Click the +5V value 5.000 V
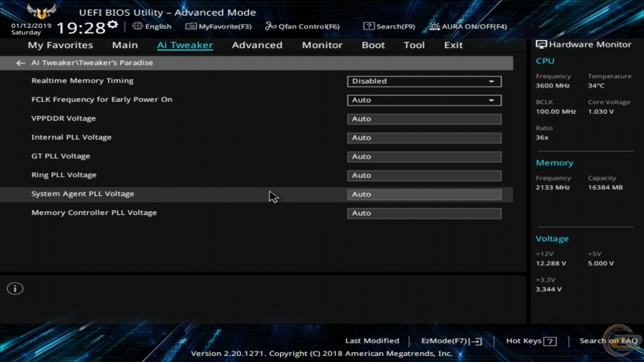644x362 pixels. [x=601, y=263]
